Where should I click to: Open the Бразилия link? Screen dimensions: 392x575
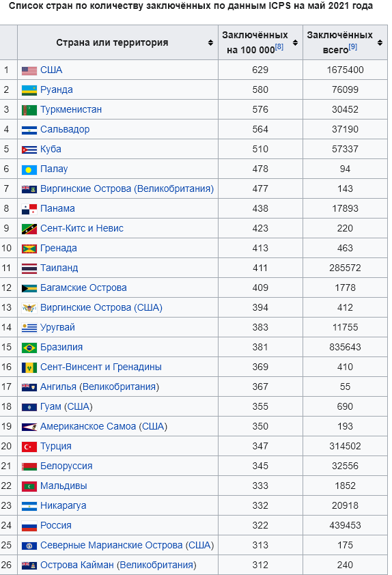coord(61,348)
